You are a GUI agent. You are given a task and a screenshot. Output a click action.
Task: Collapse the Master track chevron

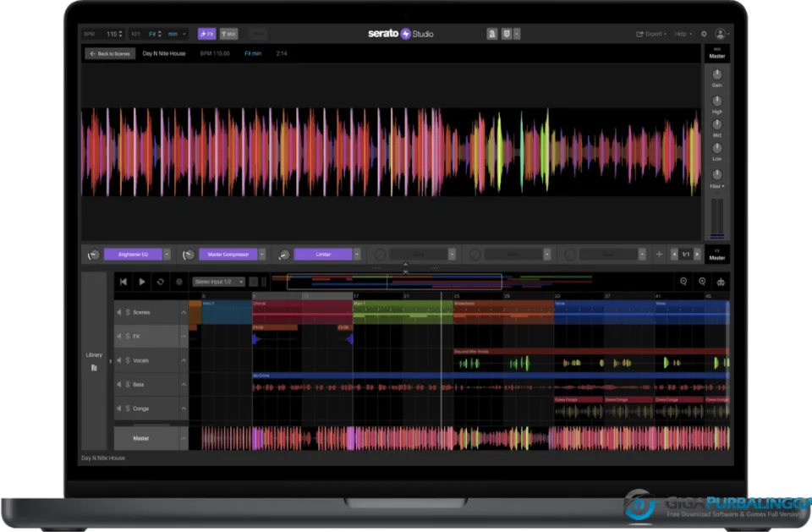tap(184, 438)
